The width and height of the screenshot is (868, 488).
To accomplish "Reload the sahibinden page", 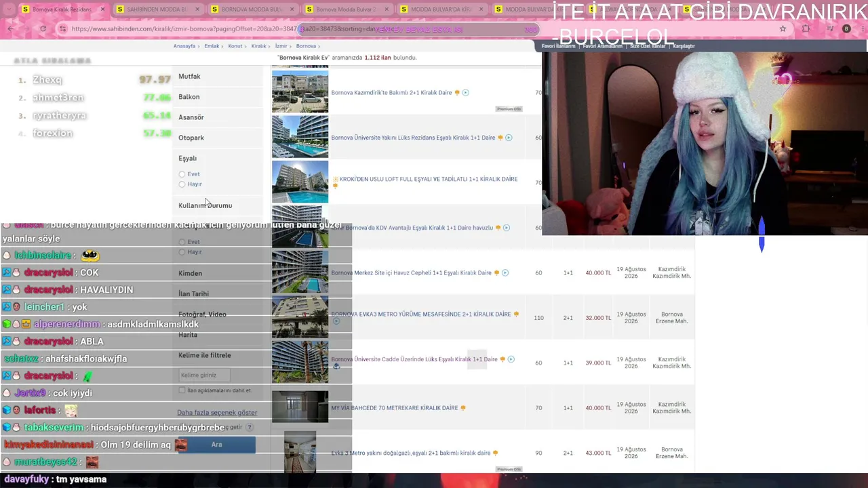I will point(43,28).
